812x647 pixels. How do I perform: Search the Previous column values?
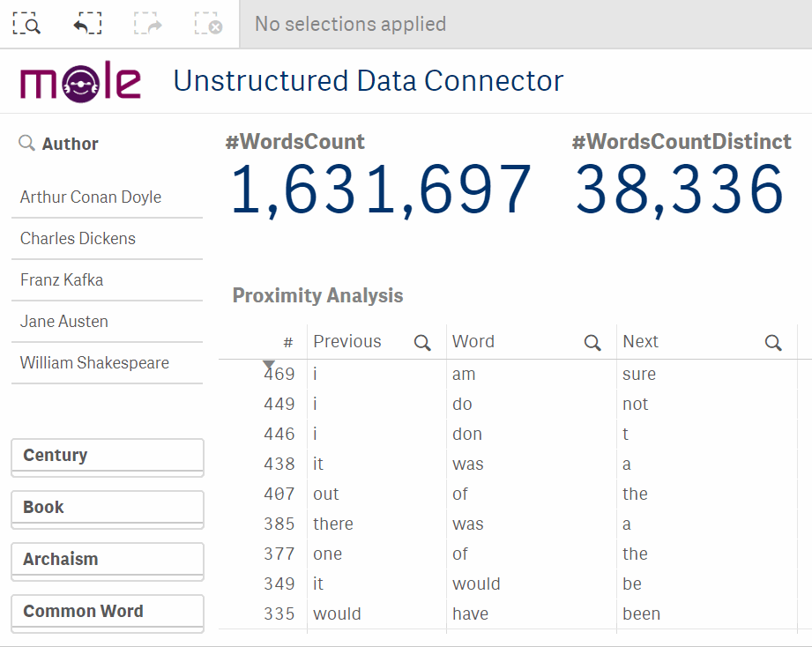(x=422, y=342)
